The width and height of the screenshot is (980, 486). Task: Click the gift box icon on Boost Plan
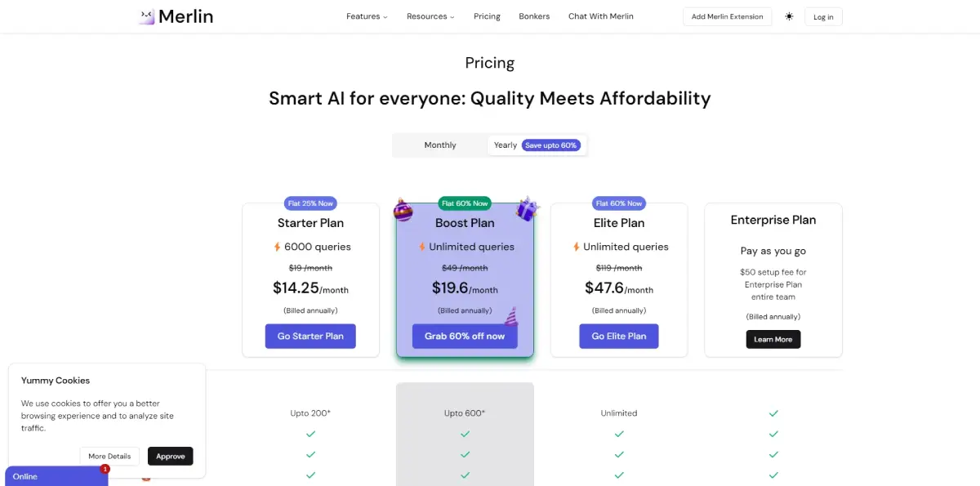click(x=528, y=209)
